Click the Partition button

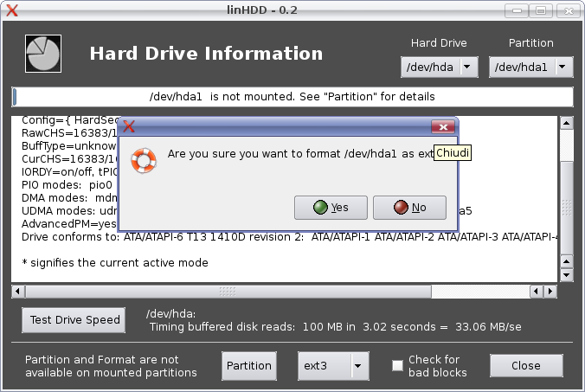(x=248, y=366)
